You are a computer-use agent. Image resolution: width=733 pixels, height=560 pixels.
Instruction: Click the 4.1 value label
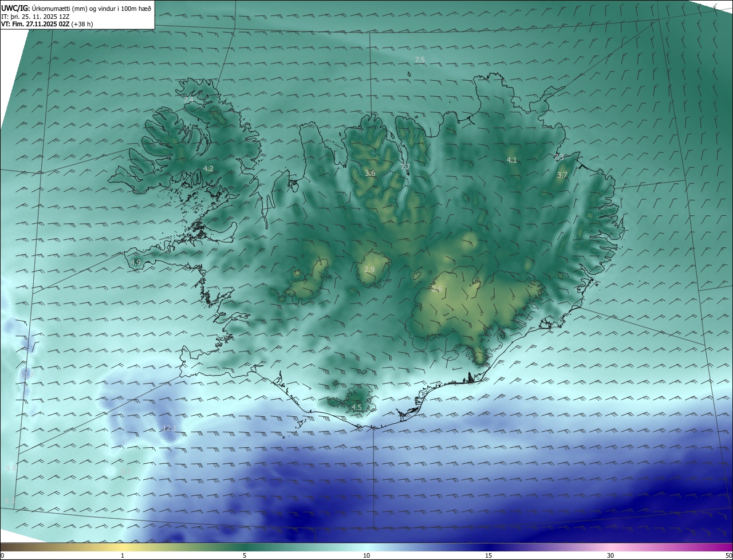click(512, 160)
